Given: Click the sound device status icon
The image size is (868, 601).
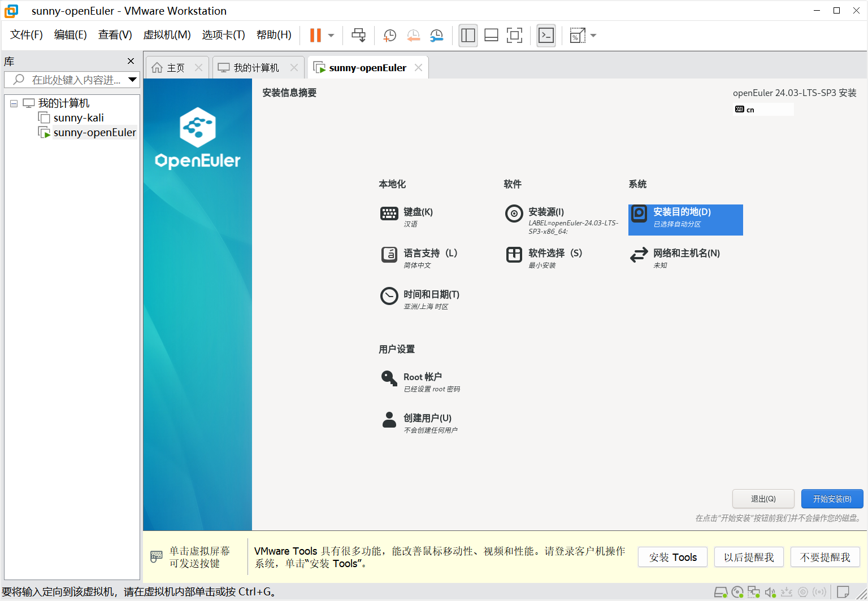Looking at the screenshot, I should [x=770, y=592].
